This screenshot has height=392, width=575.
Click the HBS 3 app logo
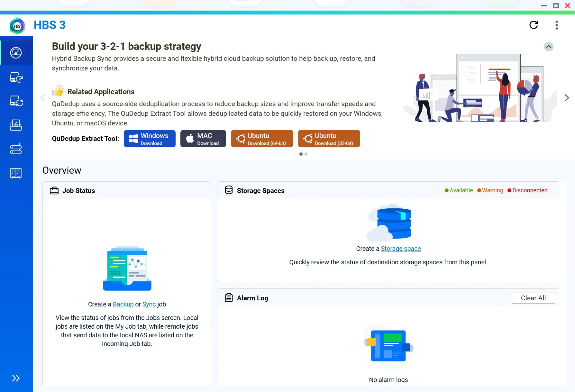coord(17,26)
